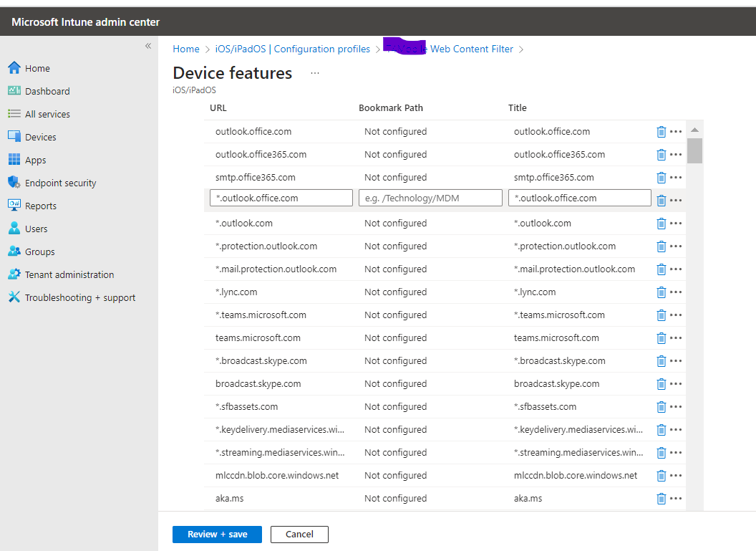756x551 pixels.
Task: Edit the Title field containing *.outlook.office.com
Action: tap(580, 198)
